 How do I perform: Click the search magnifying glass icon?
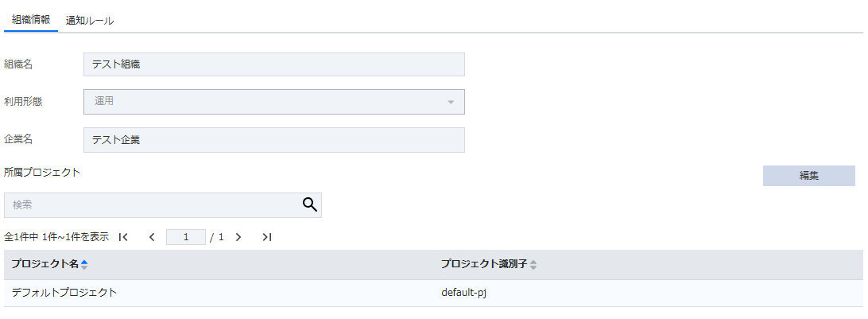click(310, 204)
